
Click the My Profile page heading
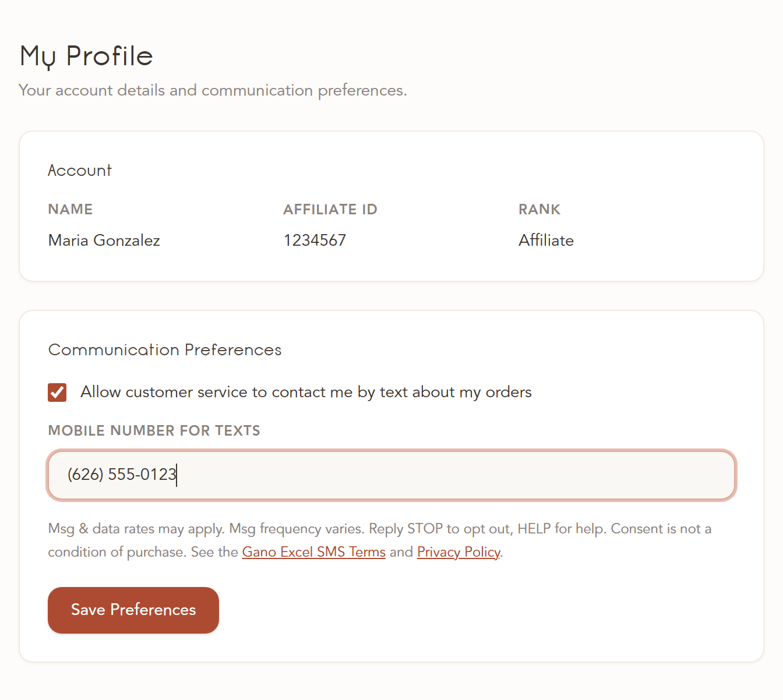pyautogui.click(x=86, y=56)
